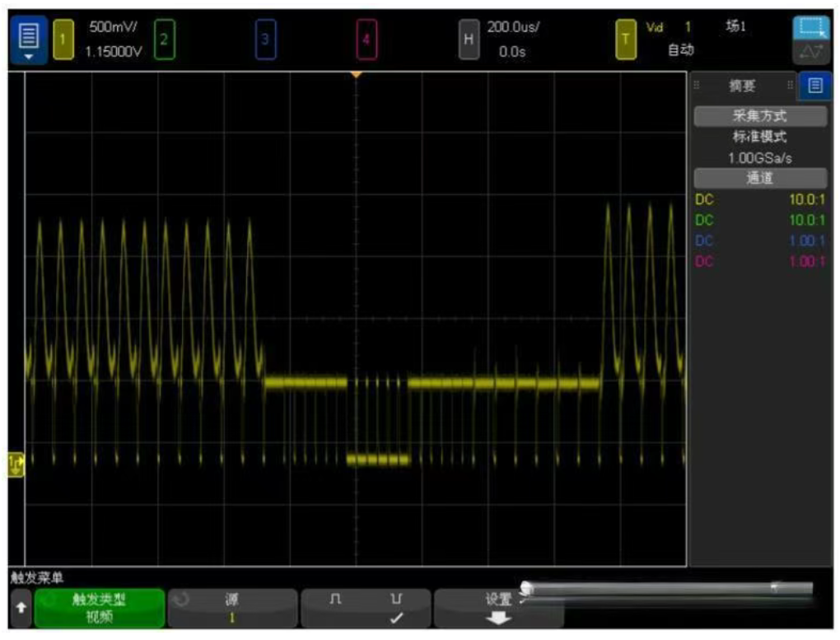
Task: Select channel 1 yellow button
Action: pos(63,40)
